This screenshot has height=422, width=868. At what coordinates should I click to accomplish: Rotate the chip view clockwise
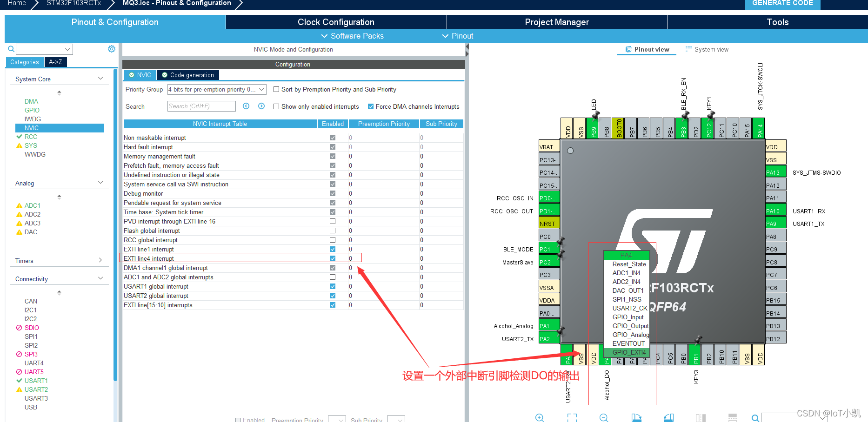click(x=636, y=418)
